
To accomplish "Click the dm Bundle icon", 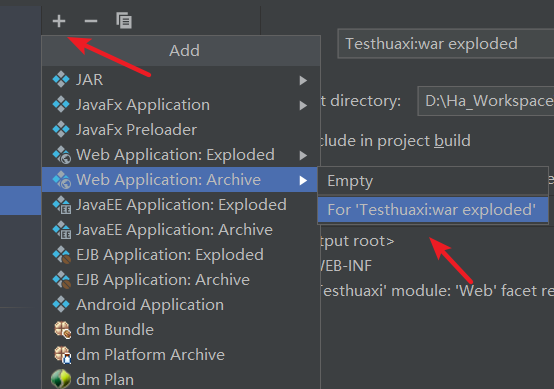I will point(62,330).
